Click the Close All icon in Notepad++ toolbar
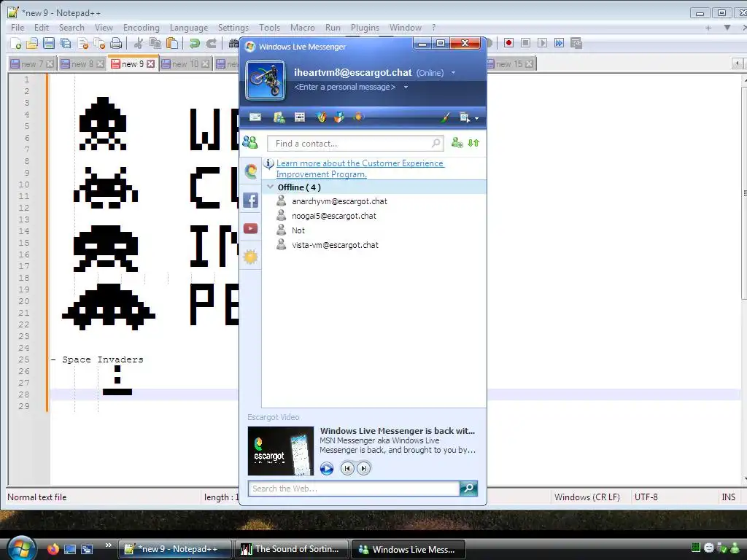The image size is (747, 560). (99, 43)
